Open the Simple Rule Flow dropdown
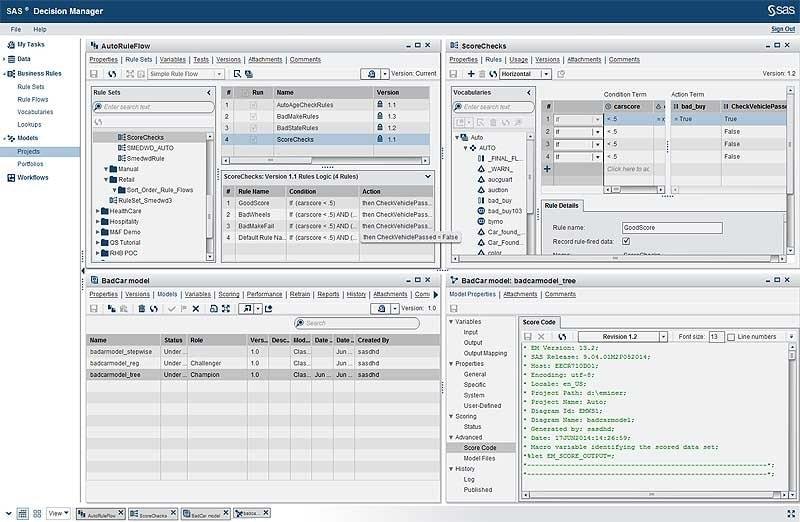 point(186,74)
